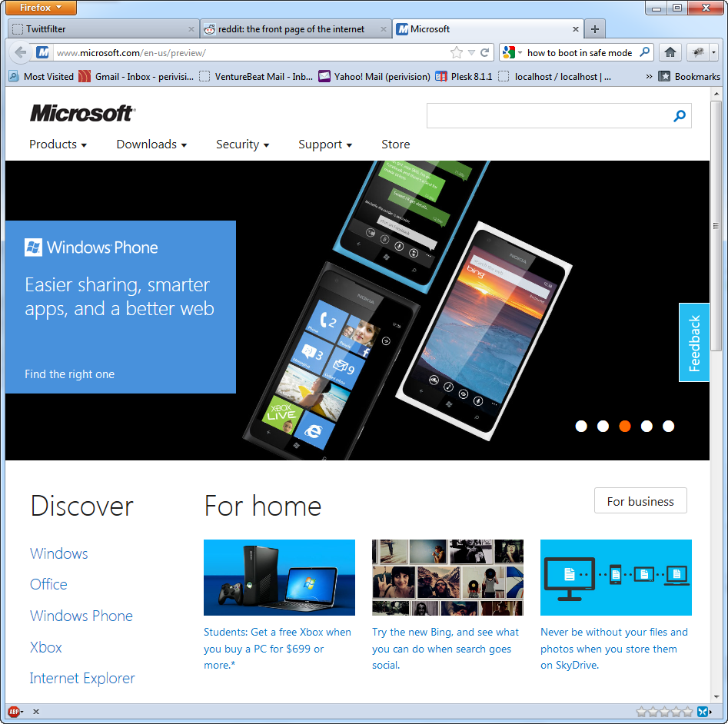The image size is (728, 724).
Task: Open the Students free Xbox offer link
Action: tap(278, 649)
